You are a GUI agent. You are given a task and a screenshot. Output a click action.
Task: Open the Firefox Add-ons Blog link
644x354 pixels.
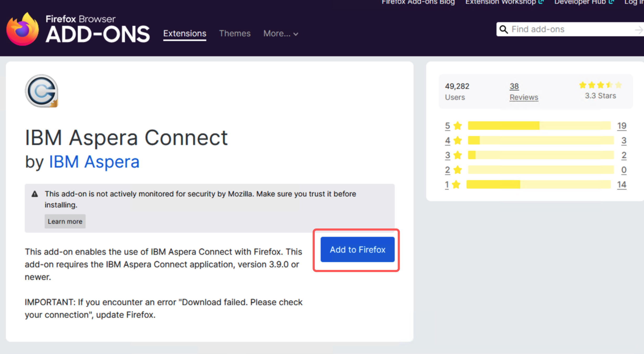418,2
